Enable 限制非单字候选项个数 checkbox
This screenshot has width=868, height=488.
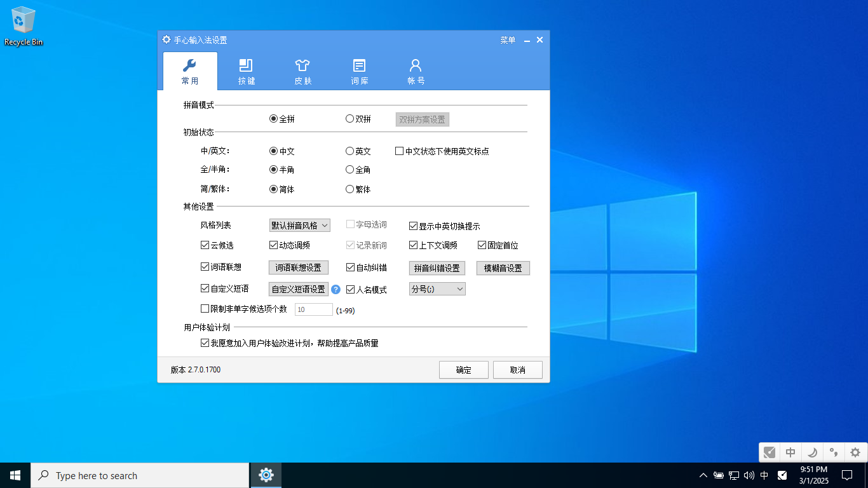(x=205, y=309)
